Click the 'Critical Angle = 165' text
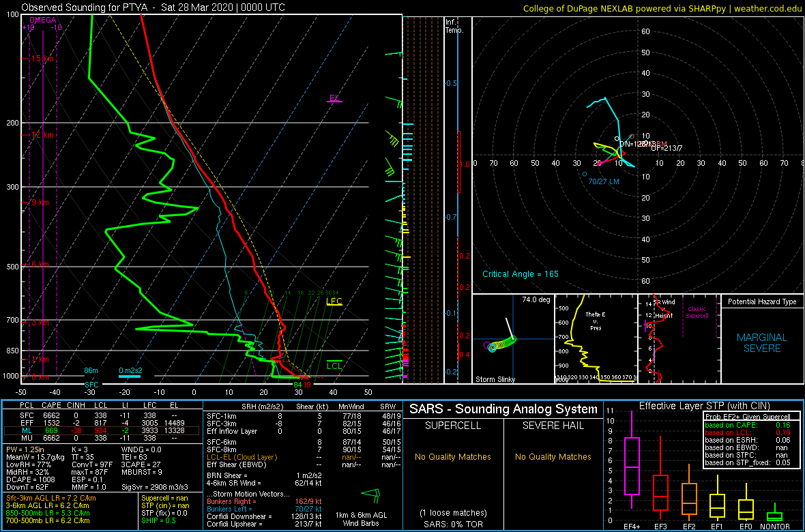 pos(520,274)
